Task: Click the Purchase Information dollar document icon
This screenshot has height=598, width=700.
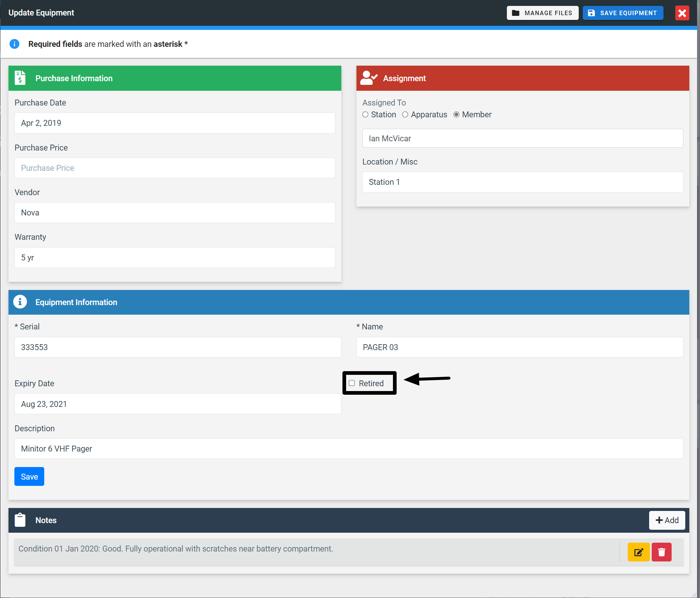Action: pos(20,78)
